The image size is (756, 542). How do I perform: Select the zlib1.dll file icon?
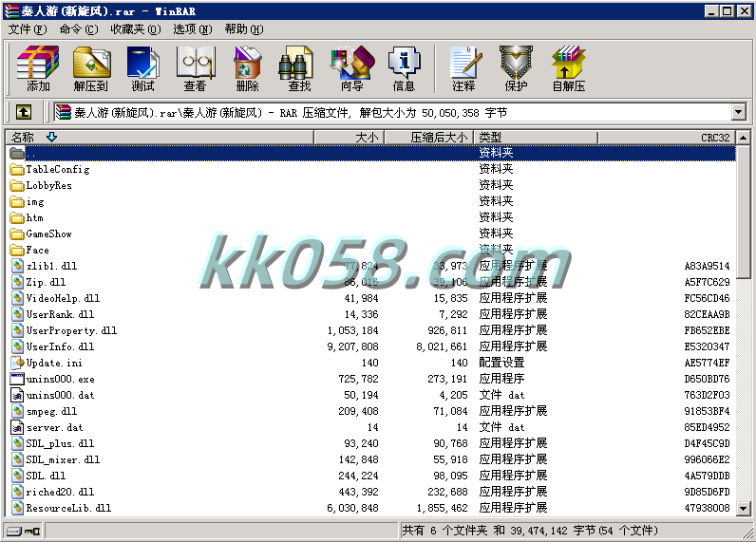coord(17,266)
